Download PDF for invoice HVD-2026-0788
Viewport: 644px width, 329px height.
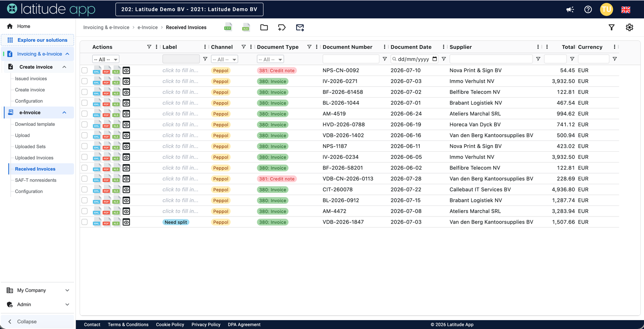106,125
